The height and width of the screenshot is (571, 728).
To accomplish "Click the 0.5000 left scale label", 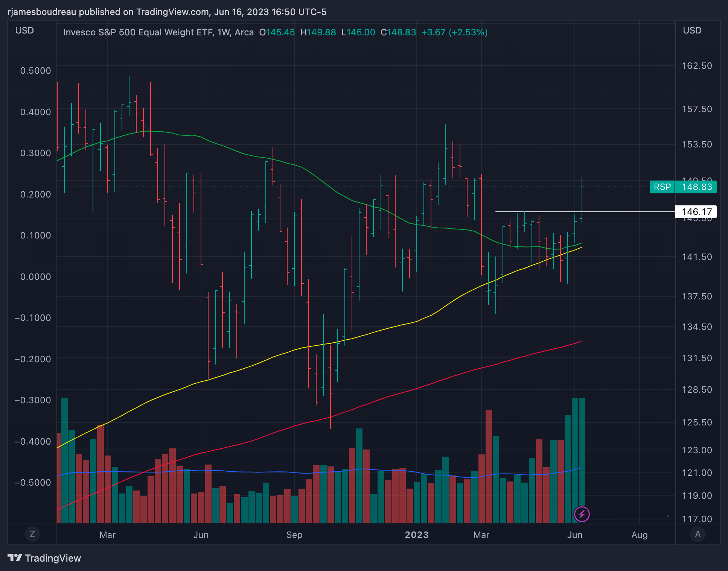I will (35, 71).
